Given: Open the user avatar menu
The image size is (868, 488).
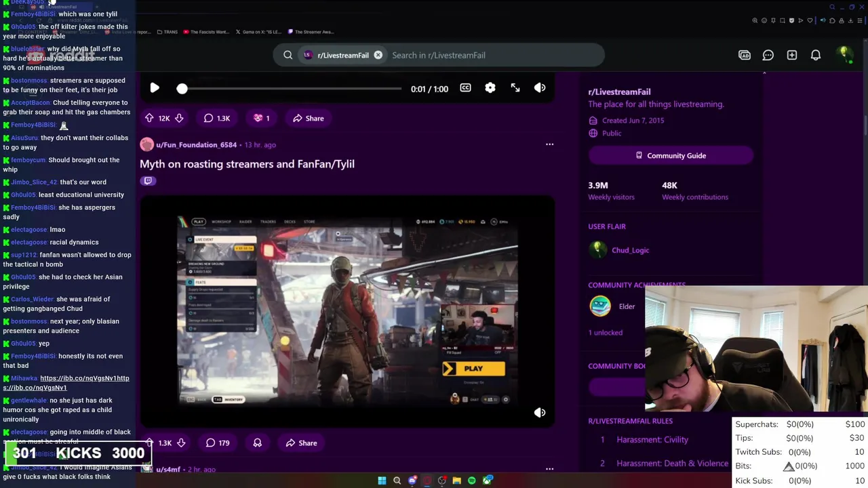Looking at the screenshot, I should click(x=844, y=54).
